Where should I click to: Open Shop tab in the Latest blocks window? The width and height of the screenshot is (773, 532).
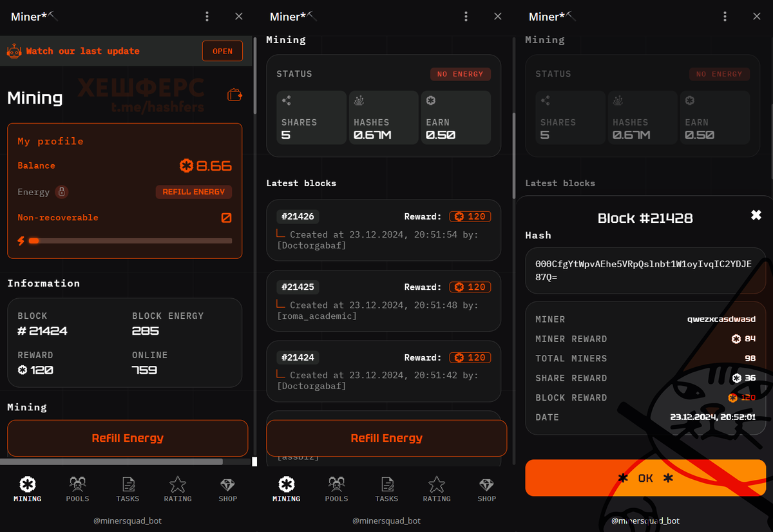click(x=486, y=489)
